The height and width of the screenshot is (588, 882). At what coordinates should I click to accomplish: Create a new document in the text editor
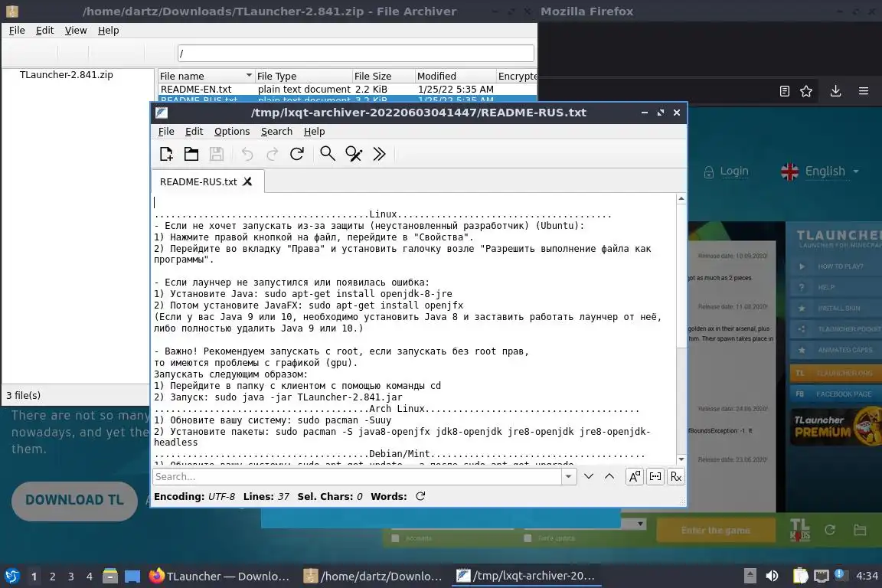[x=166, y=154]
